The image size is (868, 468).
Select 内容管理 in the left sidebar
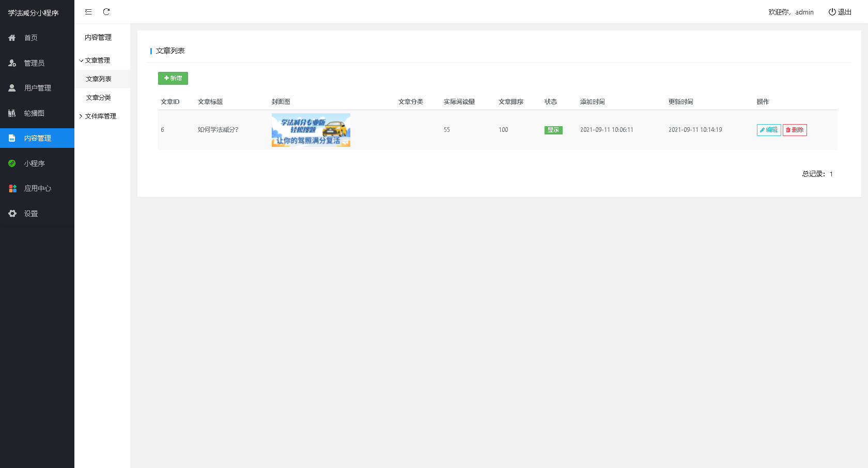[37, 138]
